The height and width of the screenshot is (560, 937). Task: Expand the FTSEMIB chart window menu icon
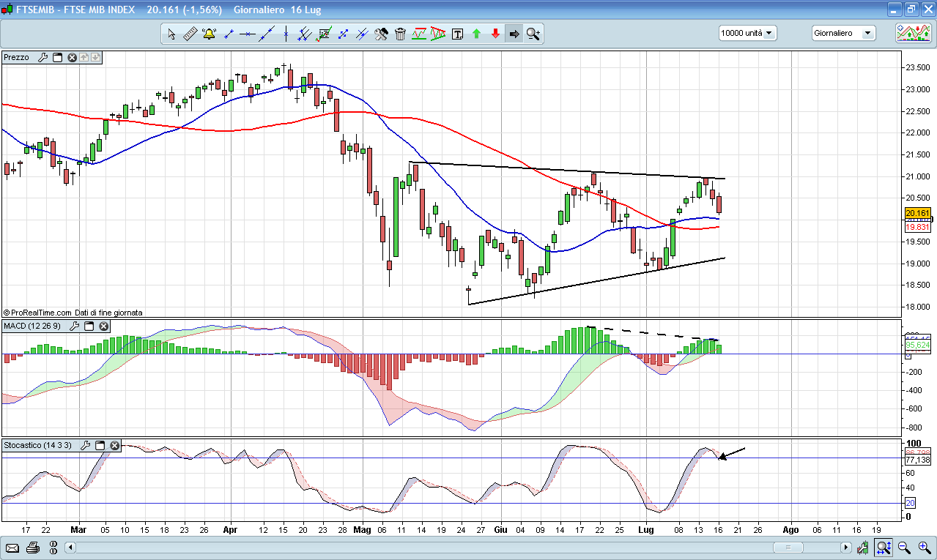7,10
